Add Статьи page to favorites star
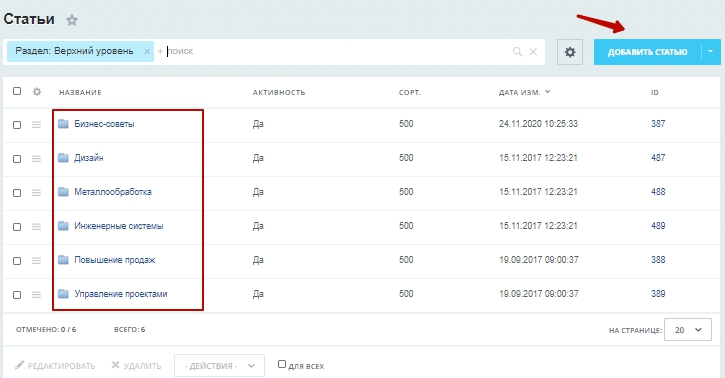The image size is (725, 378). click(72, 20)
